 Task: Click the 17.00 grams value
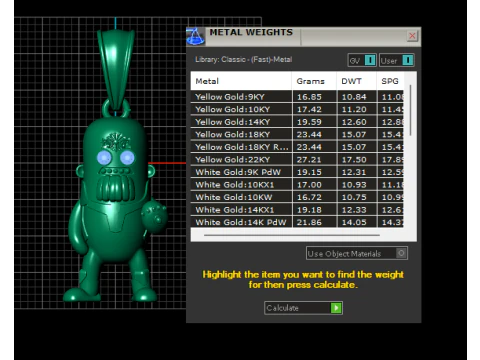(309, 185)
